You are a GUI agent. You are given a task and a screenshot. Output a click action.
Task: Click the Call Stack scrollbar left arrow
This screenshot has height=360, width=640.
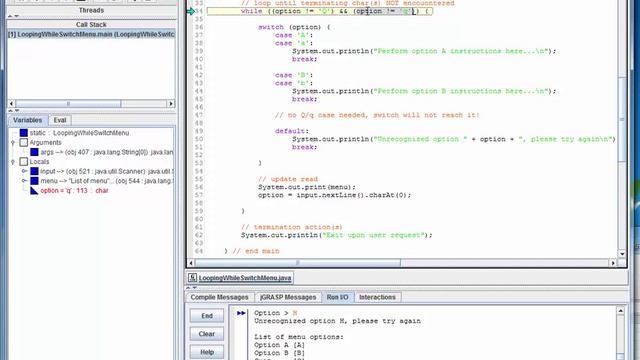11,104
